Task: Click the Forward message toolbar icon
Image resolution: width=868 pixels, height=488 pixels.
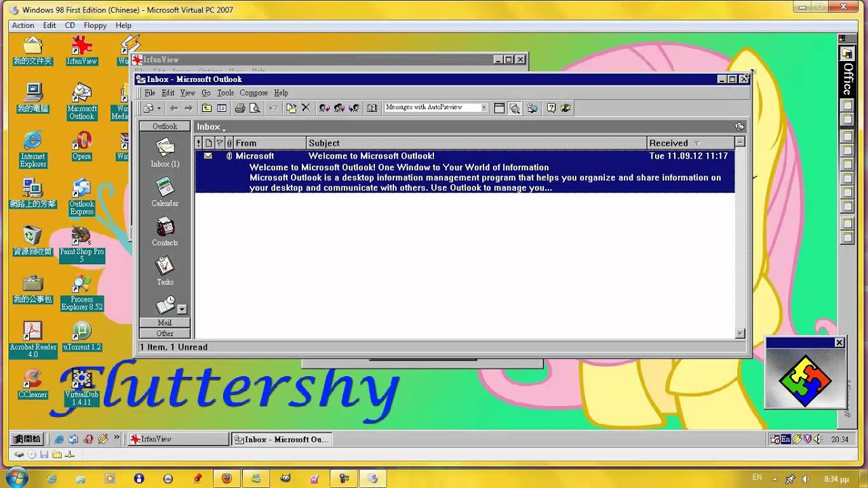Action: pyautogui.click(x=354, y=108)
